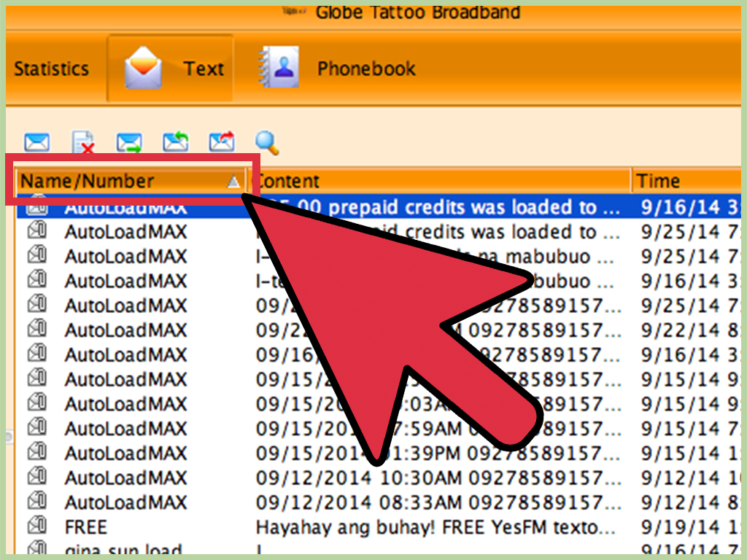Click message icon in FREE row

coord(36,525)
